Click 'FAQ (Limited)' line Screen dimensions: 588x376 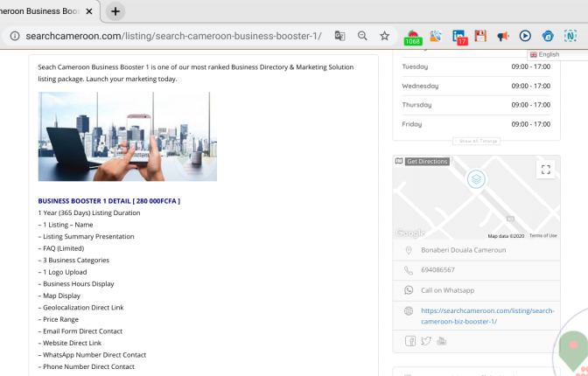pos(61,248)
